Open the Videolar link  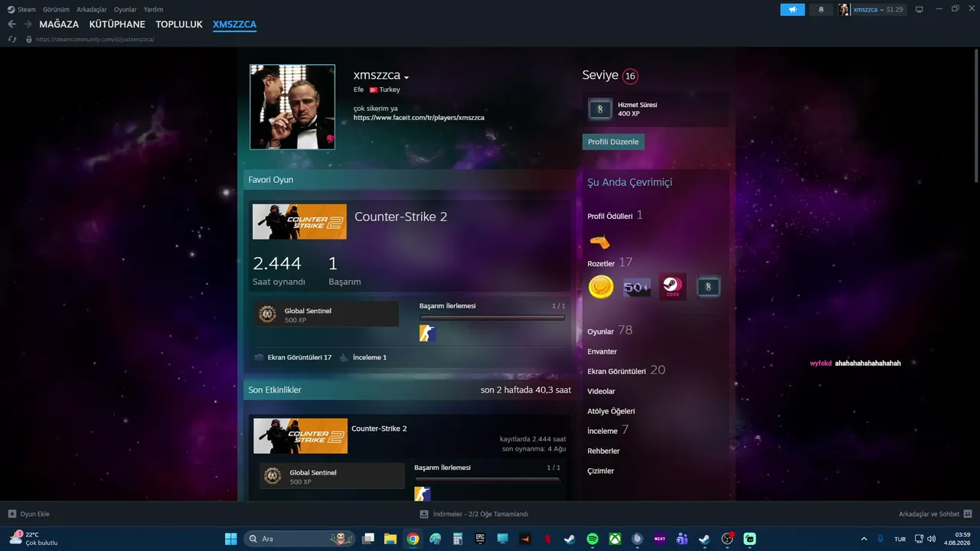click(601, 391)
